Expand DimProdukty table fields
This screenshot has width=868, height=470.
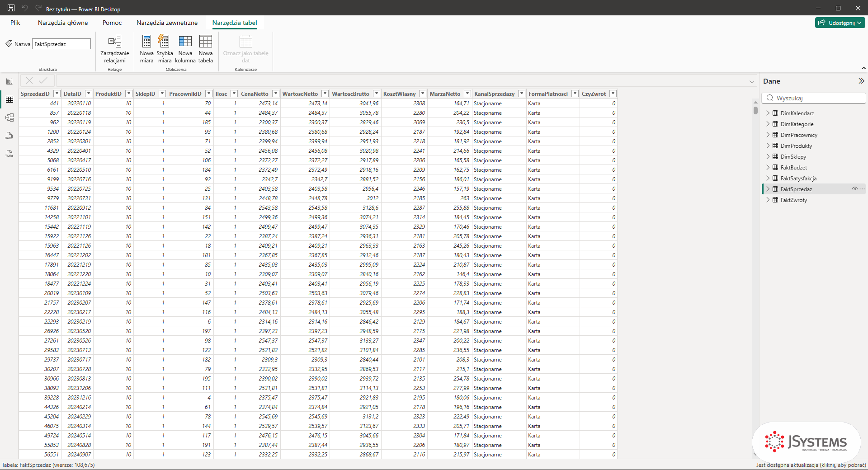[x=768, y=146]
